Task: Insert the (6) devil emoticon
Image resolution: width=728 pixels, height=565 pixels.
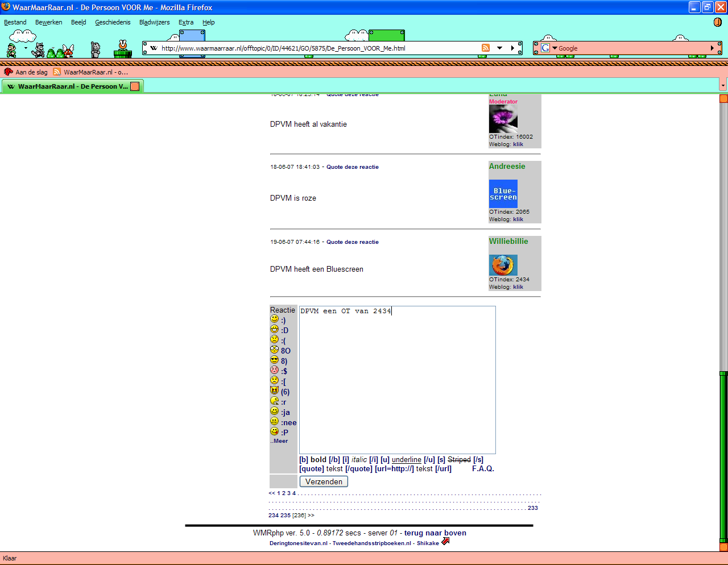Action: 275,391
